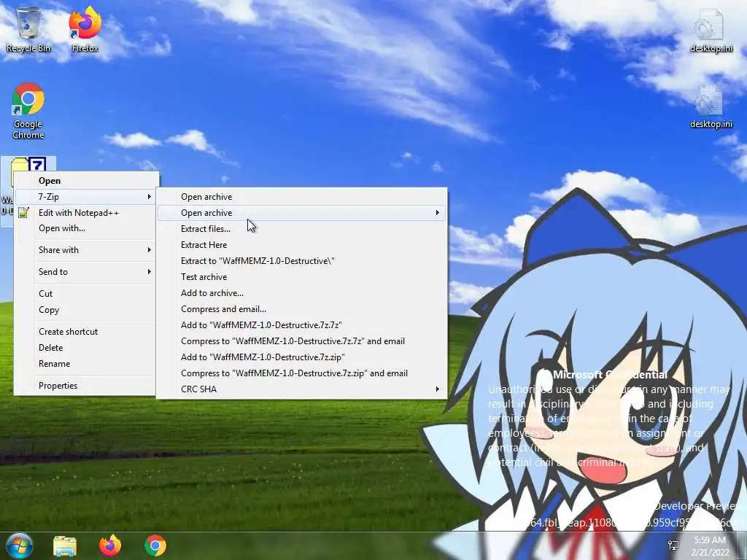This screenshot has height=560, width=747.
Task: Open the Recycle Bin desktop icon
Action: tap(28, 29)
